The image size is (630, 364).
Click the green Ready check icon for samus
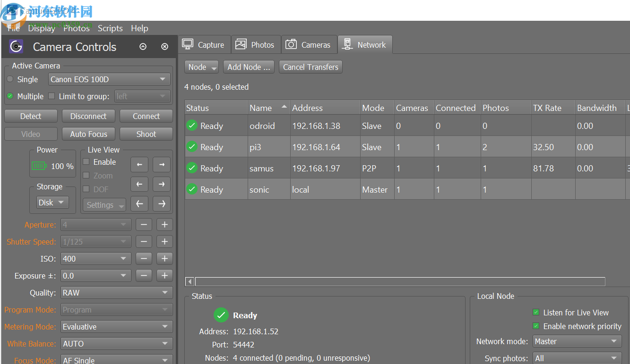[192, 168]
